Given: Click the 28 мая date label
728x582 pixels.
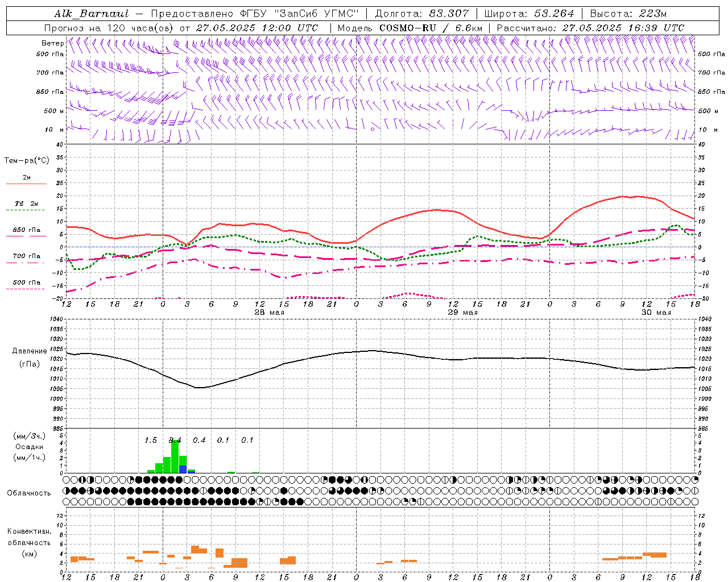Looking at the screenshot, I should pos(270,313).
